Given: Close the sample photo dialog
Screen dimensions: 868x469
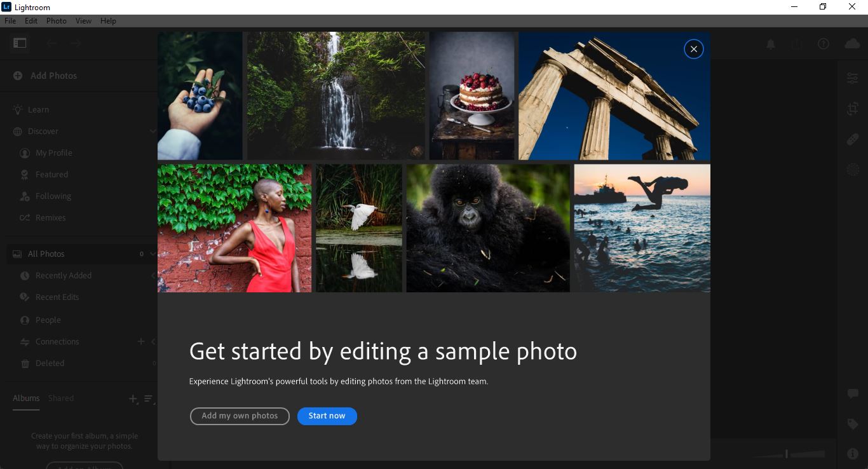Looking at the screenshot, I should tap(693, 49).
